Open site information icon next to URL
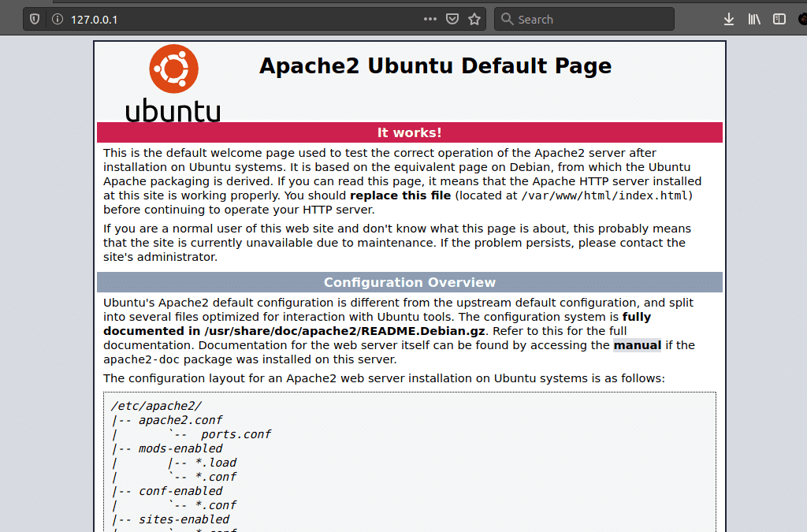 (57, 19)
